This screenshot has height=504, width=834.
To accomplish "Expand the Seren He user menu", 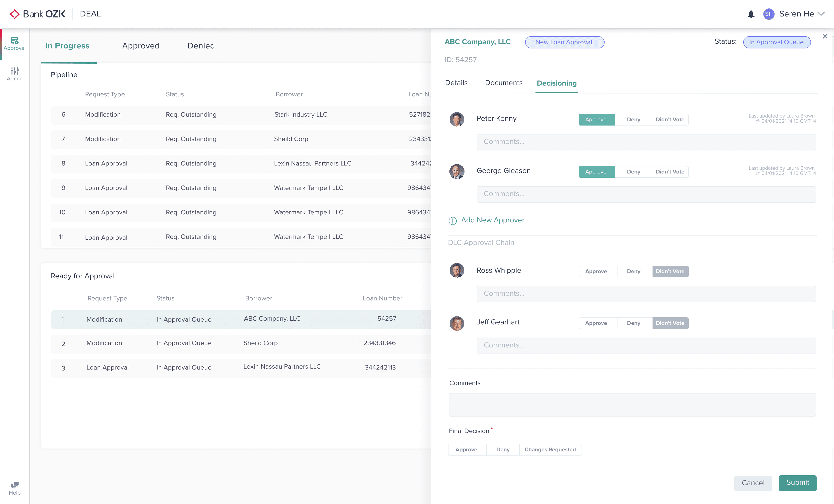I will (x=821, y=14).
